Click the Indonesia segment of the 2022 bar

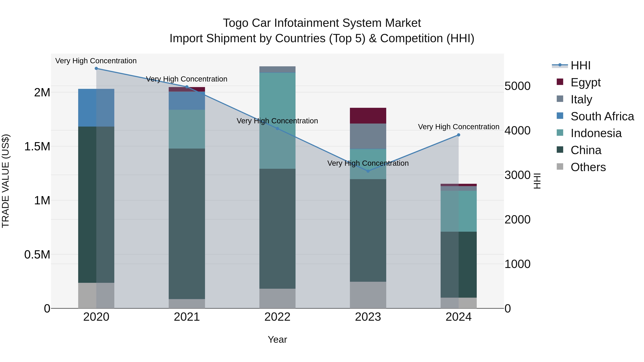277,121
